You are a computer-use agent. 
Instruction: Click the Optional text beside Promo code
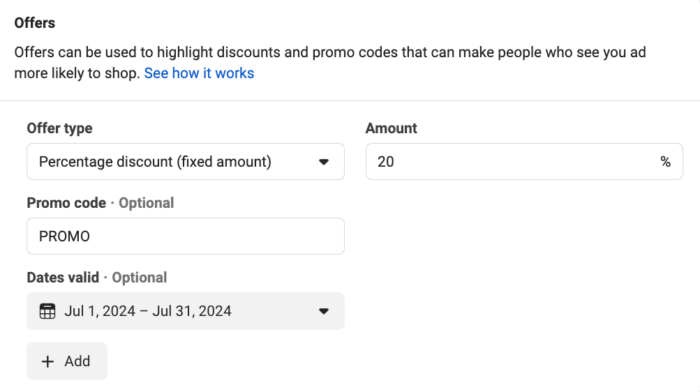tap(146, 203)
